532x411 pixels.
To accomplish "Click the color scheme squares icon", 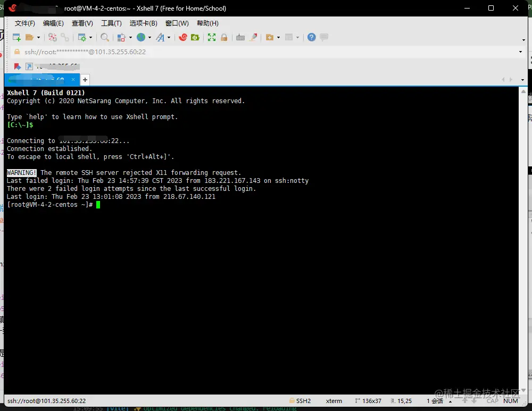I will click(x=121, y=37).
